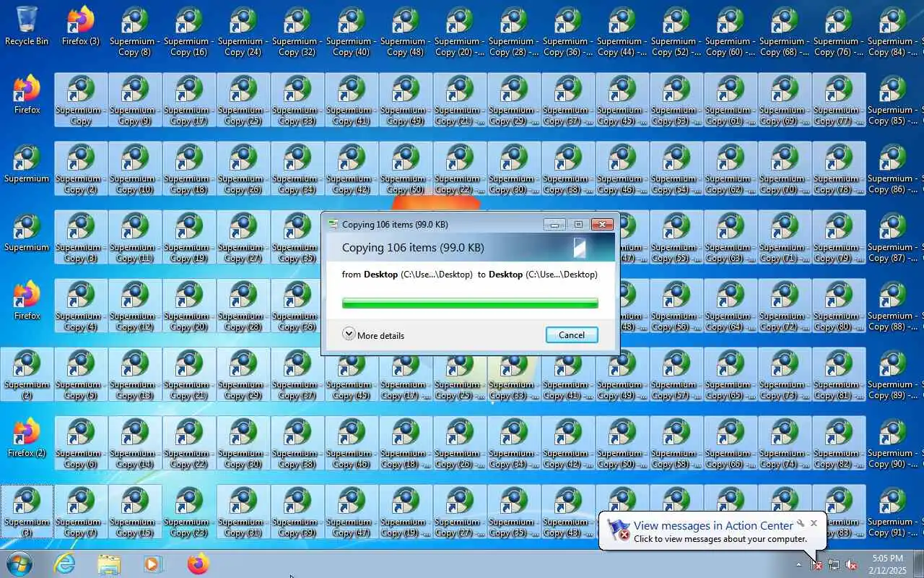Open Windows Explorer from taskbar
This screenshot has height=578, width=924.
(109, 564)
